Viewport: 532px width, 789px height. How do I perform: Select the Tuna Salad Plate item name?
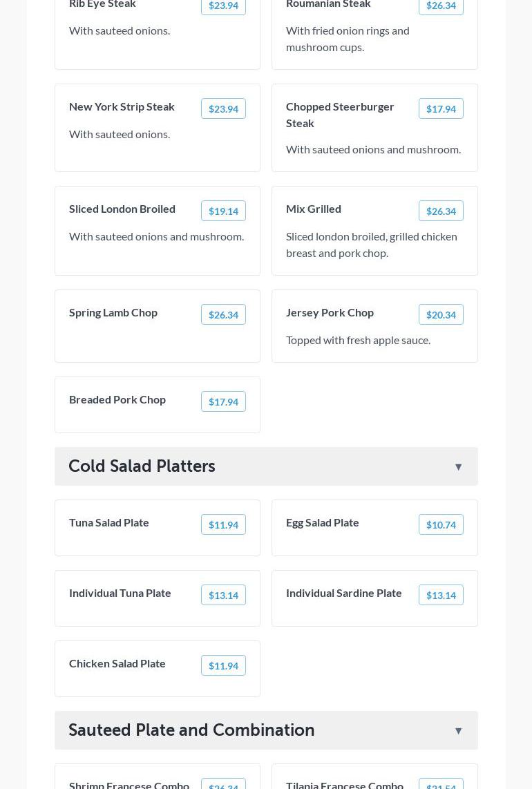[x=109, y=522]
